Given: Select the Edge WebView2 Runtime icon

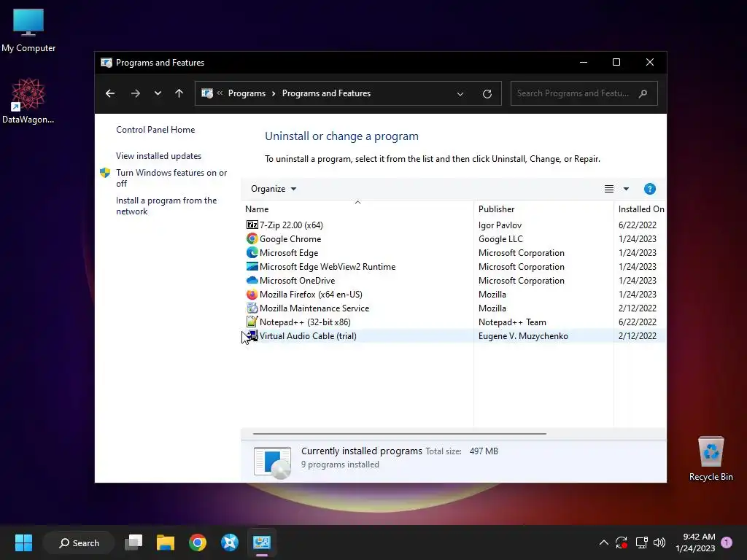Looking at the screenshot, I should [252, 266].
